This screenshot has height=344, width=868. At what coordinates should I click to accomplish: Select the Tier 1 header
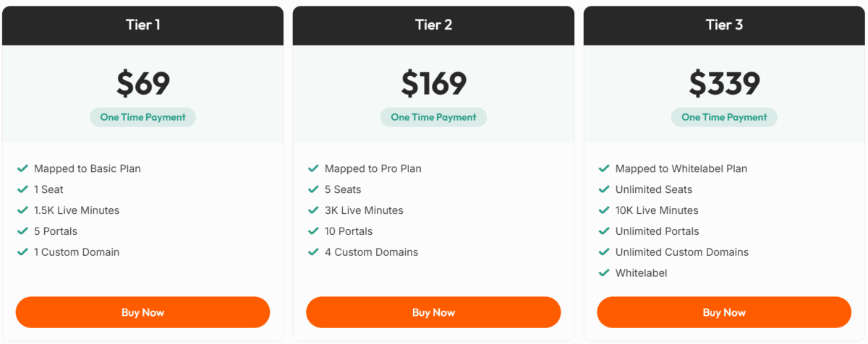click(142, 25)
